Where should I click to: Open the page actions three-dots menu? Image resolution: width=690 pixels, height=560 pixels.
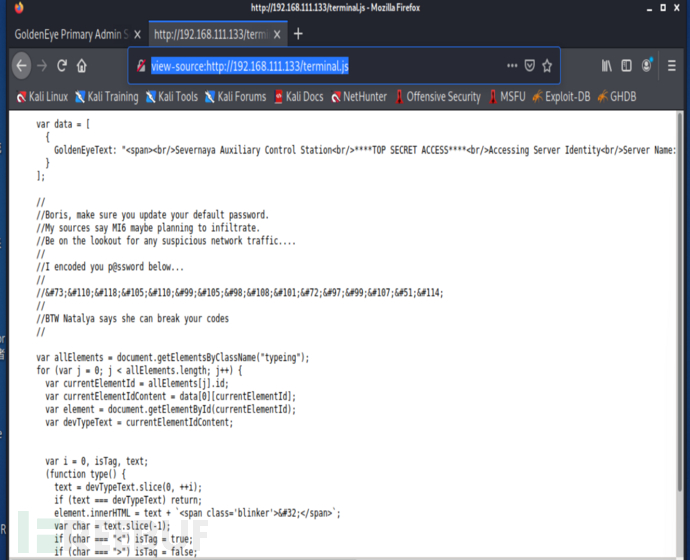click(512, 66)
